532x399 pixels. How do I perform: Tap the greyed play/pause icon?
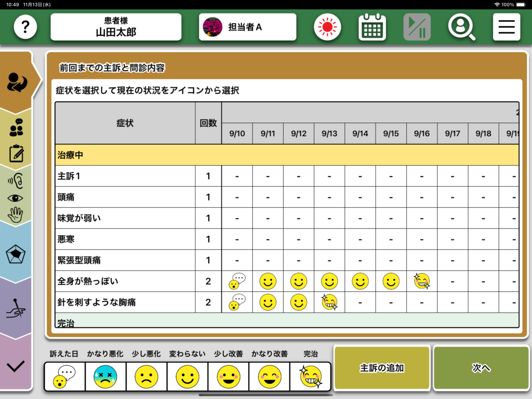pyautogui.click(x=417, y=27)
